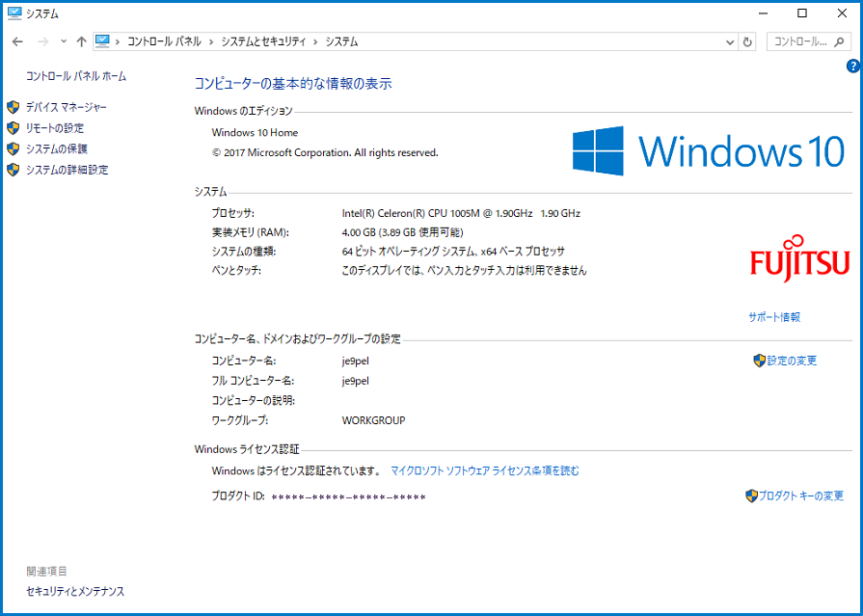The image size is (863, 616).
Task: Click the forward navigation arrow
Action: 44,41
